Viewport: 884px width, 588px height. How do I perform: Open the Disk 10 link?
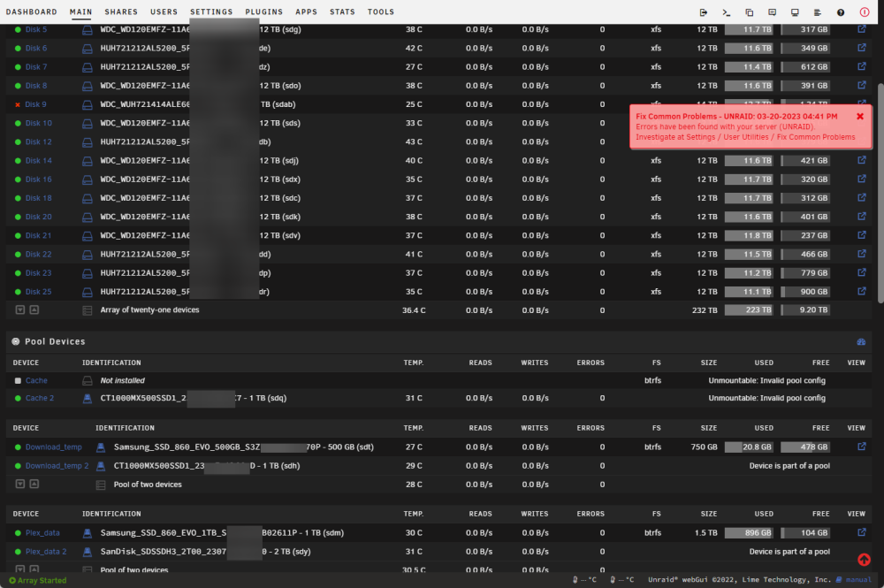coord(38,124)
